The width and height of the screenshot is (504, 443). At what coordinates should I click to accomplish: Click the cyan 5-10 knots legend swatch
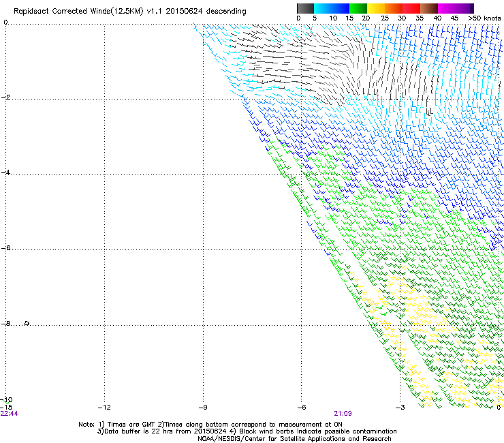click(x=323, y=8)
